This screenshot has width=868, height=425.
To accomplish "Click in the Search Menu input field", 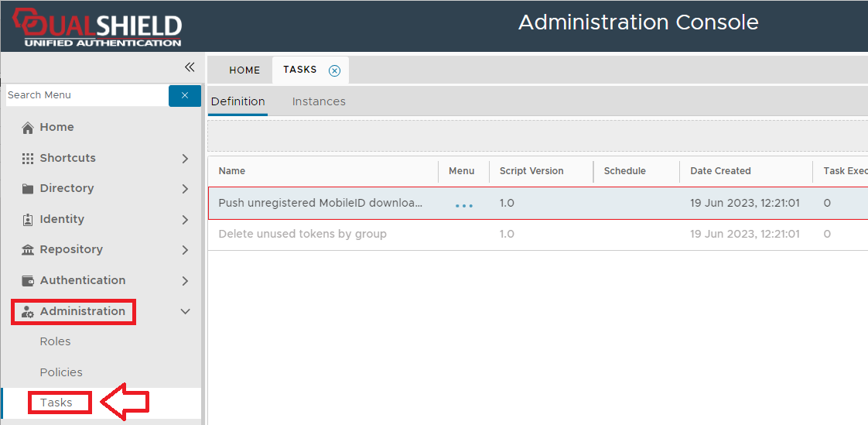I will point(85,95).
